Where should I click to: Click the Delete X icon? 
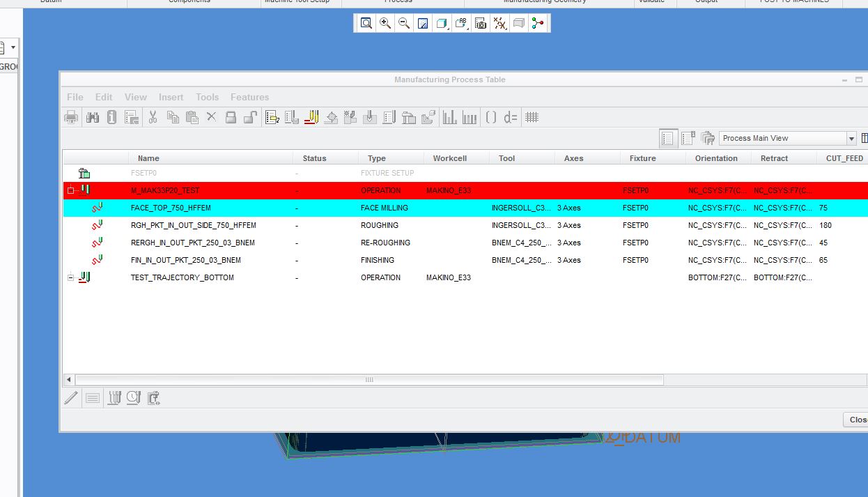pyautogui.click(x=212, y=118)
